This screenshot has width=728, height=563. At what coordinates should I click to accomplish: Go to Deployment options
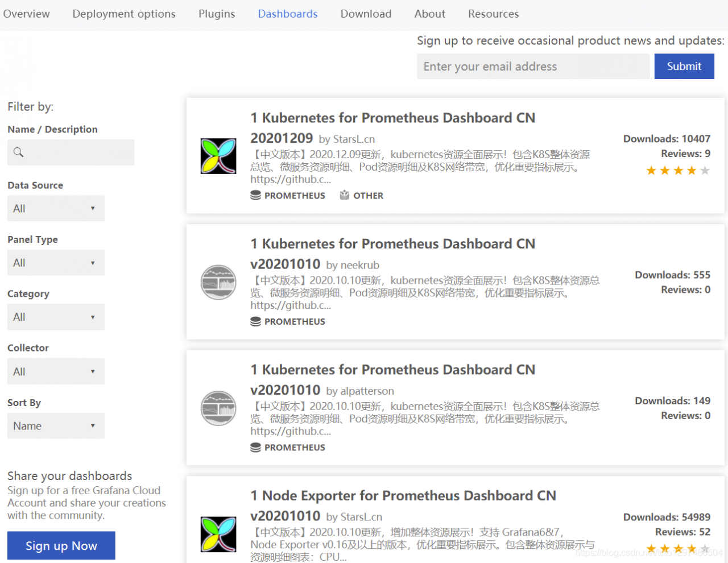124,14
